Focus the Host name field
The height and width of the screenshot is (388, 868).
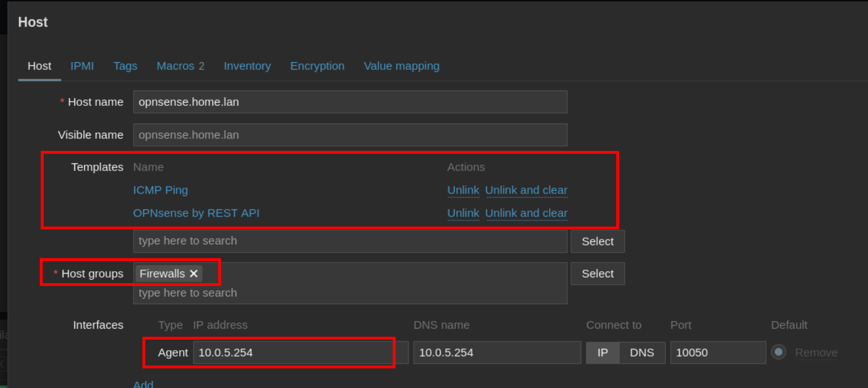click(350, 102)
